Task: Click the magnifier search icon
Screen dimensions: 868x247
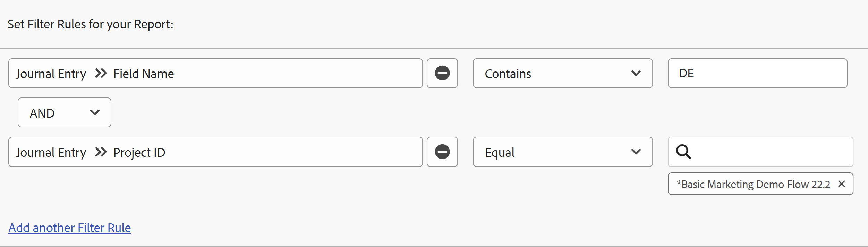Action: [683, 152]
